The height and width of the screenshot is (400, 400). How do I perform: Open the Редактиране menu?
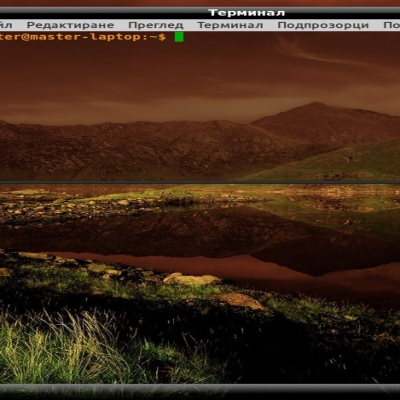point(70,25)
